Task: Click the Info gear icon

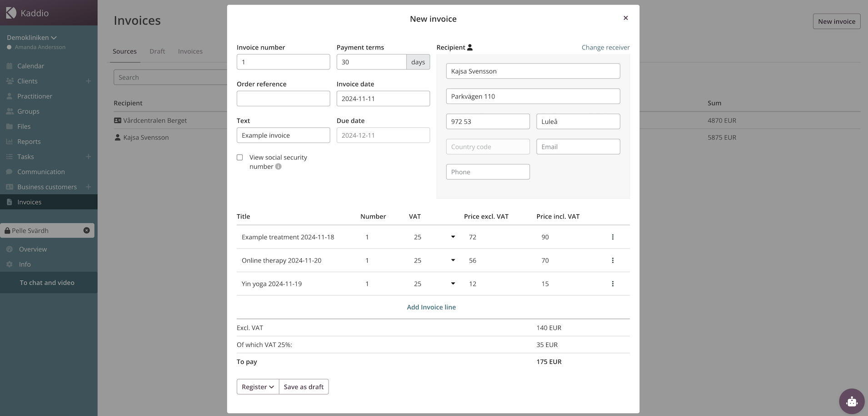Action: pos(10,264)
